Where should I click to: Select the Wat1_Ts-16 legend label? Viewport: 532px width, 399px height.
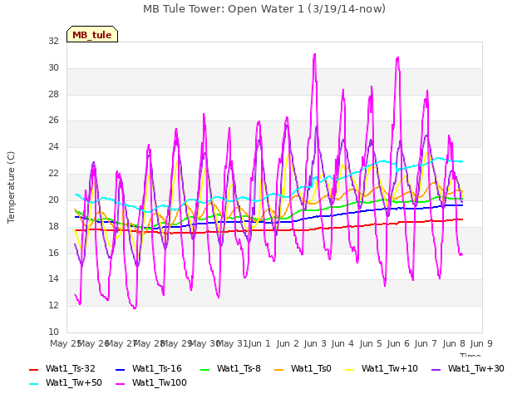pos(157,369)
